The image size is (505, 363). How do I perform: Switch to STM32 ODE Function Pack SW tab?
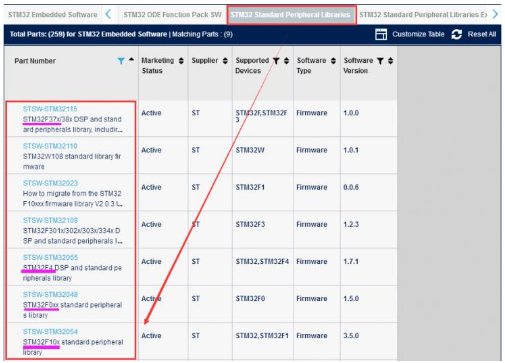(172, 15)
